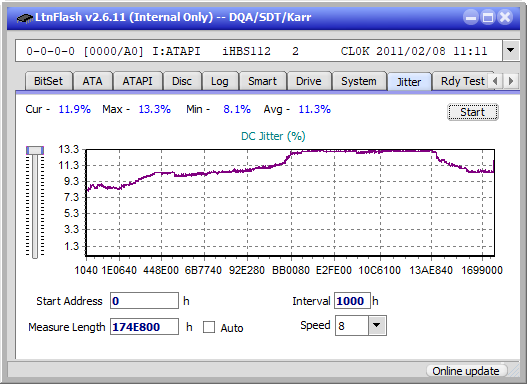527x384 pixels.
Task: Minimize the LtnFlash window
Action: pyautogui.click(x=471, y=17)
